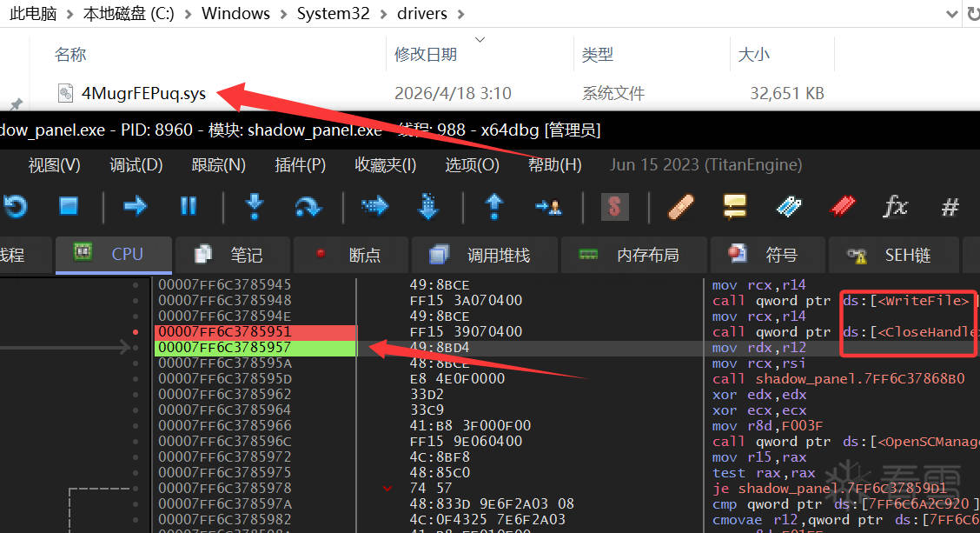Open labels with the blue tag icon
The image size is (980, 533).
[x=789, y=206]
